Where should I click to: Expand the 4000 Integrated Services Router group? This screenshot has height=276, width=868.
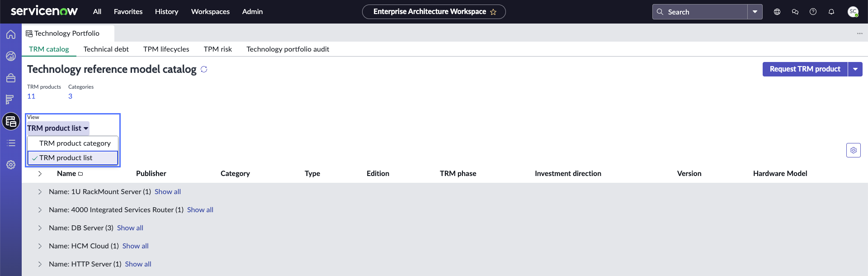point(40,210)
